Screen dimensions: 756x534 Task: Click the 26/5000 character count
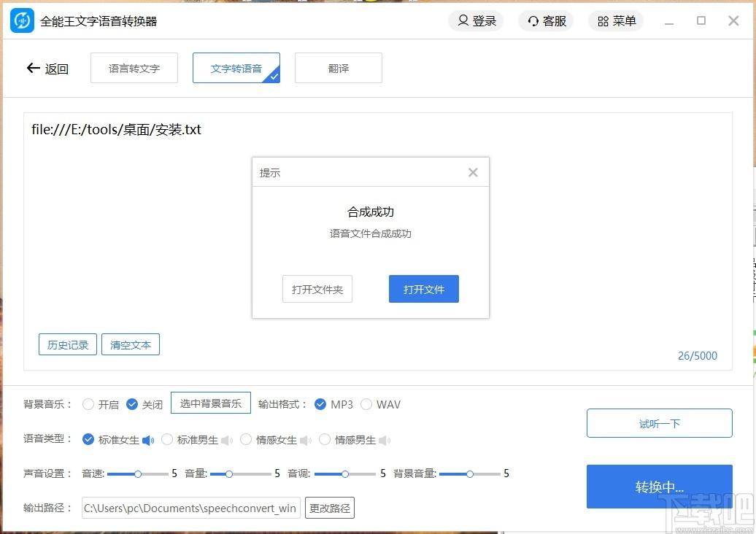pos(697,356)
